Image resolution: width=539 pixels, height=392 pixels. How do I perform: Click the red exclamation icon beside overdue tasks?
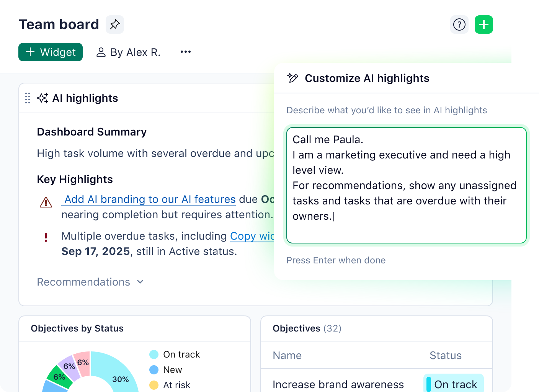(x=46, y=237)
